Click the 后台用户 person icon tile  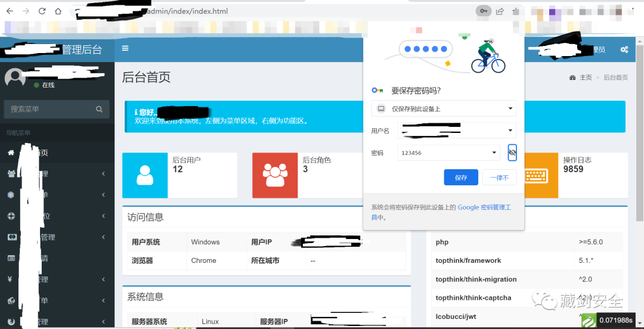click(145, 175)
